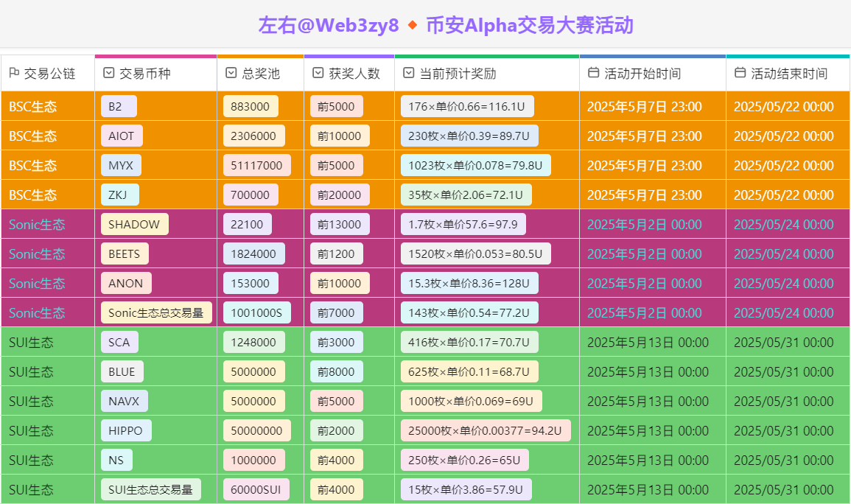Click end time cell in the SHADOW row
Image resolution: width=851 pixels, height=504 pixels.
pyautogui.click(x=788, y=224)
